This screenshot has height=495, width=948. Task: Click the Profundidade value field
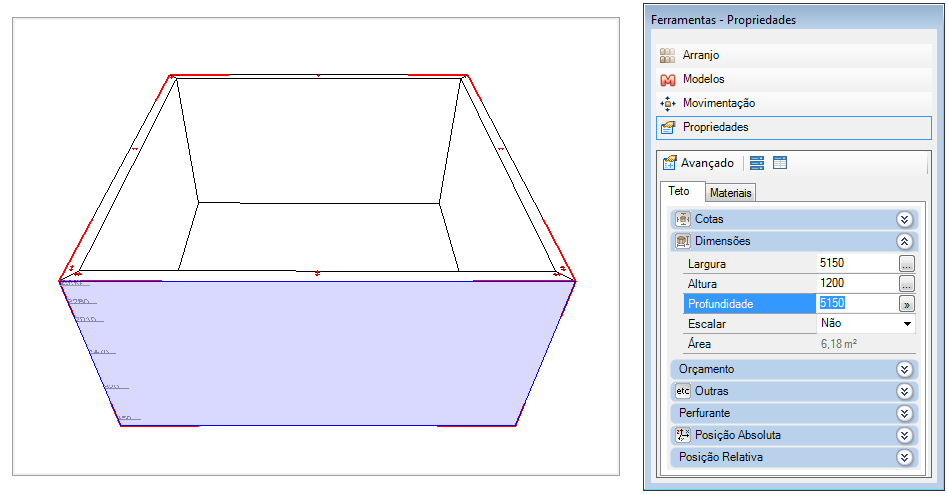[857, 303]
